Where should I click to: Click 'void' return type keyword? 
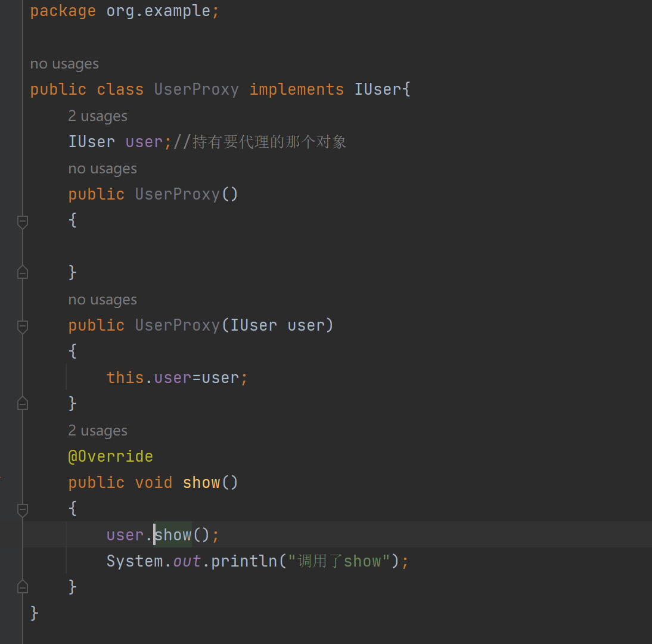pyautogui.click(x=153, y=483)
